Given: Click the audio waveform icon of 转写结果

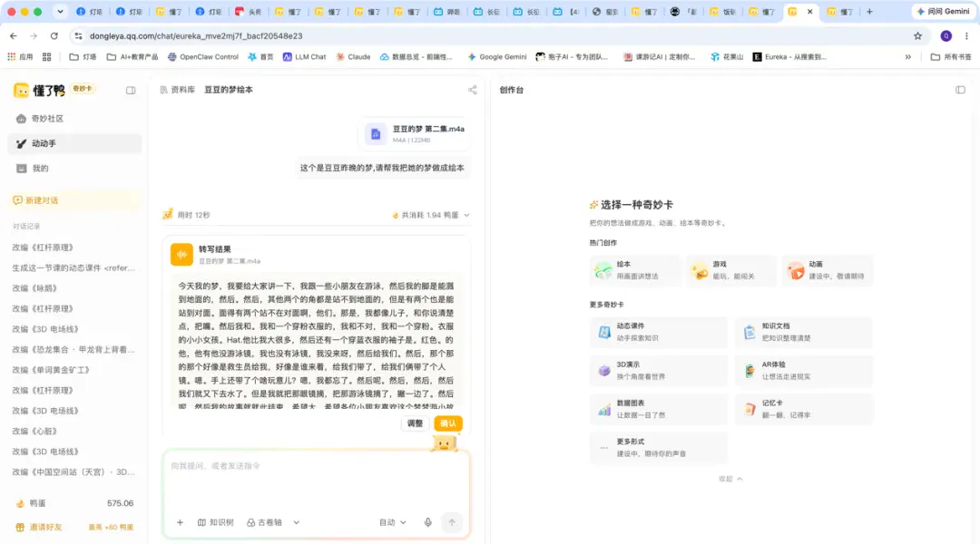Looking at the screenshot, I should pyautogui.click(x=181, y=254).
